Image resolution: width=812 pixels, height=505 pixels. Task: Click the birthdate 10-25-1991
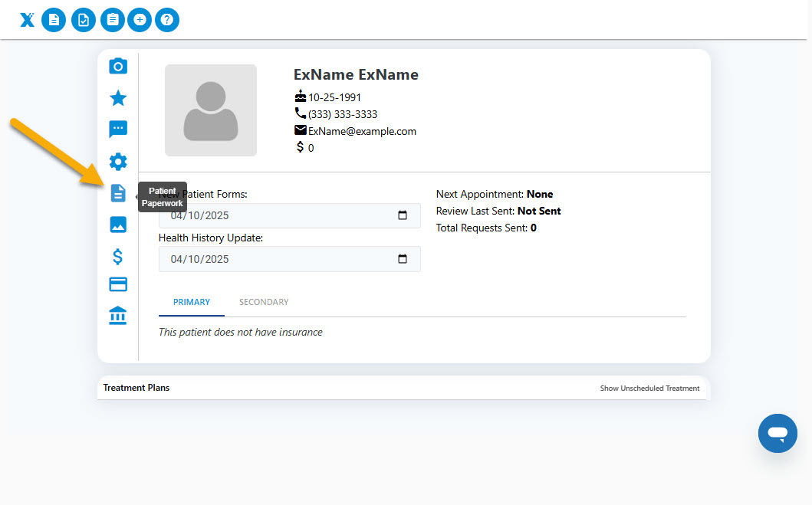point(334,97)
